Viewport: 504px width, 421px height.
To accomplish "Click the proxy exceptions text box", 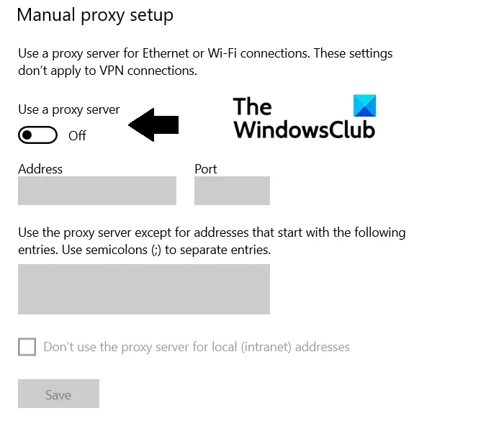I will (144, 289).
